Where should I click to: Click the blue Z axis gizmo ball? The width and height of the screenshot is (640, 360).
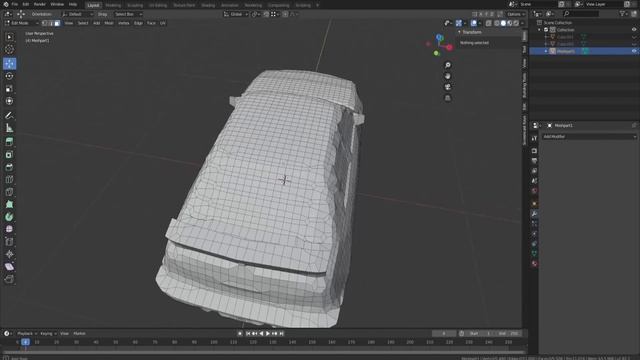coord(440,37)
